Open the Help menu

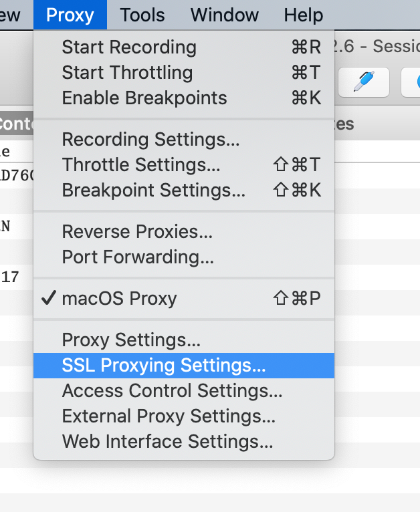tap(303, 15)
